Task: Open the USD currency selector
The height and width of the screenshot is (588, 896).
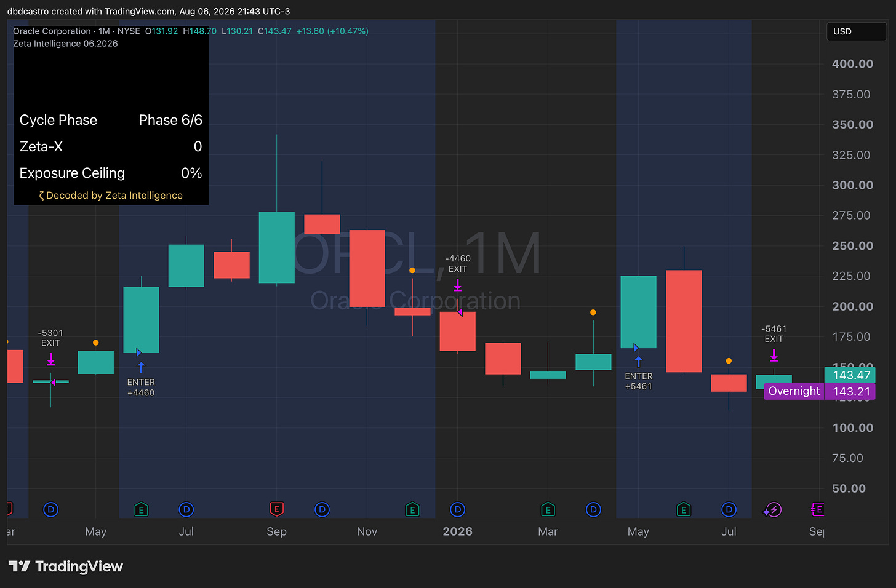Action: pyautogui.click(x=857, y=31)
